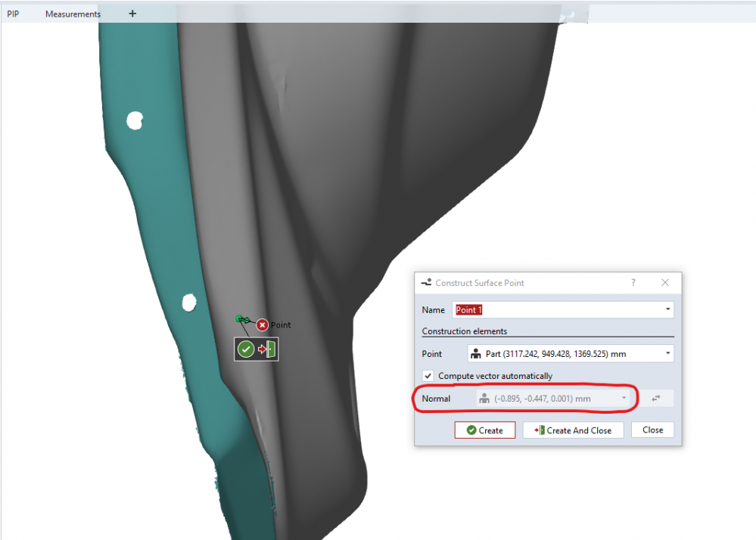Open the Point coordinates dropdown arrow
756x540 pixels.
coord(667,354)
